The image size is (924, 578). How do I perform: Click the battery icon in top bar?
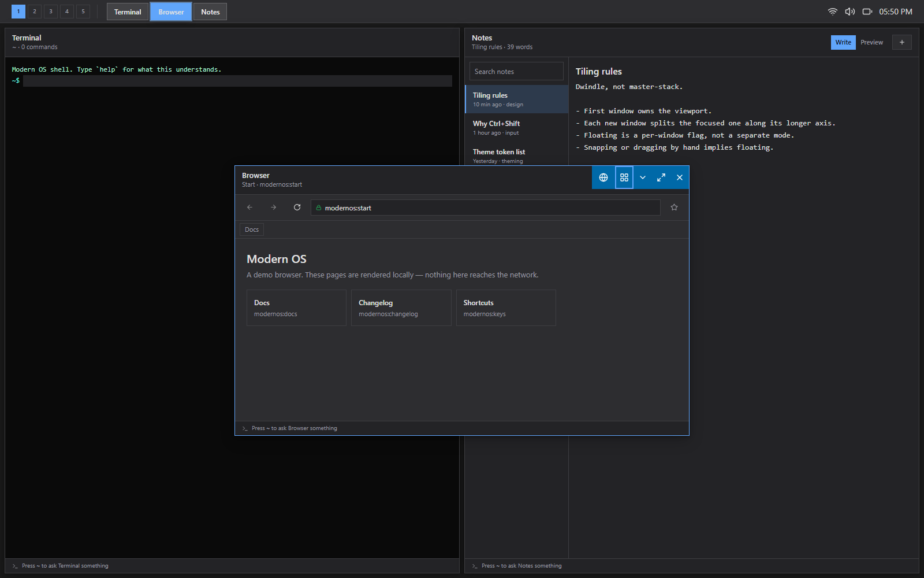867,12
